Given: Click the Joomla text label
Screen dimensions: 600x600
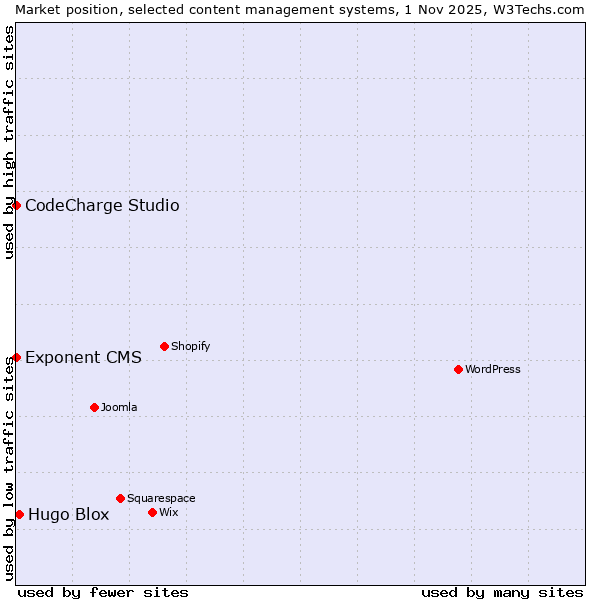Looking at the screenshot, I should pyautogui.click(x=119, y=407).
